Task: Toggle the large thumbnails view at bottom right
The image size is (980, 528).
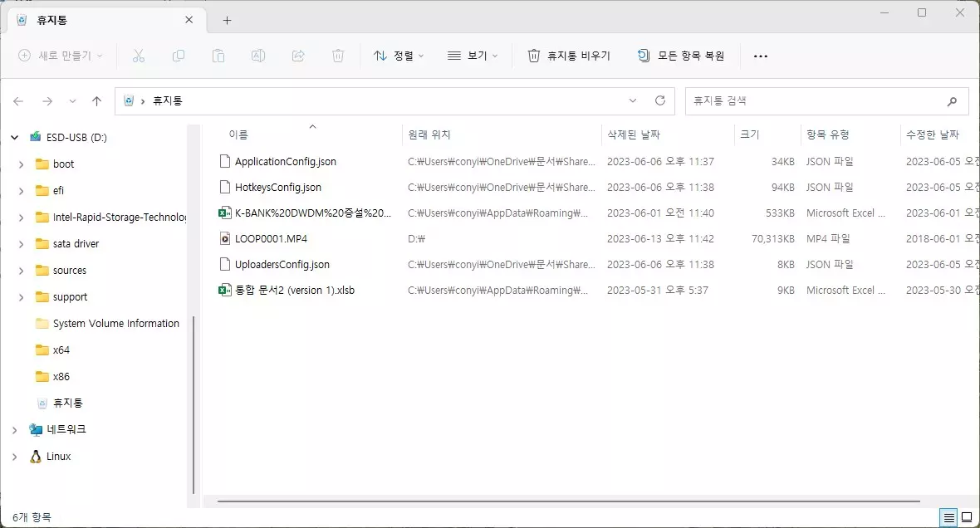Action: click(968, 517)
